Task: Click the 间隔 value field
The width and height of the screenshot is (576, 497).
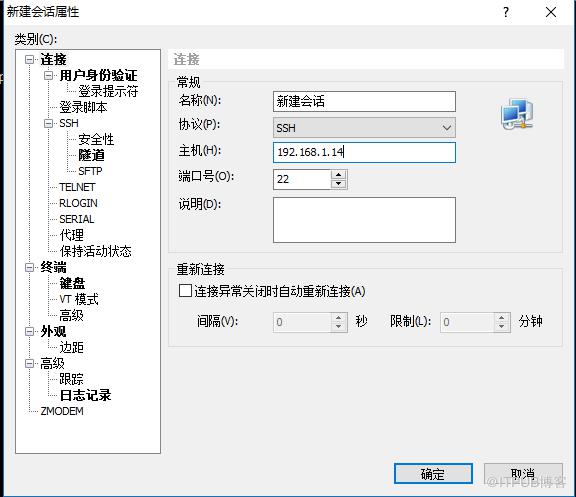Action: coord(302,322)
